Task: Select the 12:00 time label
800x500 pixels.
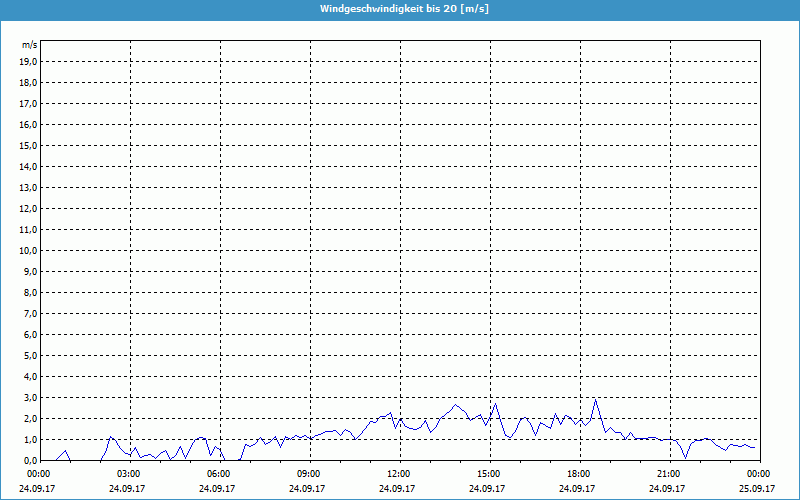Action: (399, 473)
